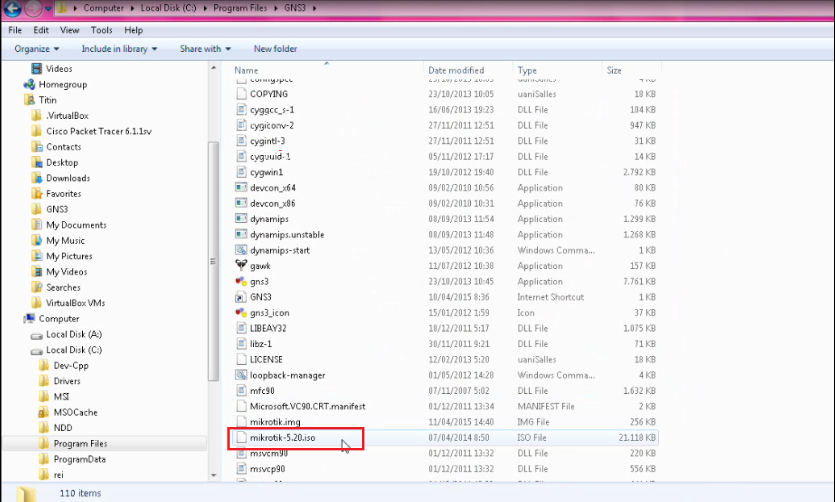This screenshot has height=502, width=835.
Task: Select the GNS3 Internet Shortcut icon
Action: 241,297
